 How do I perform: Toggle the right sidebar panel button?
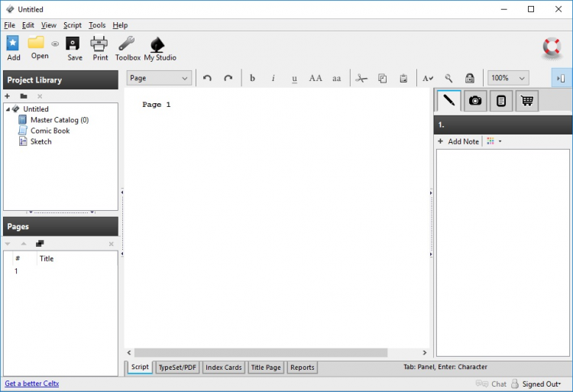561,78
